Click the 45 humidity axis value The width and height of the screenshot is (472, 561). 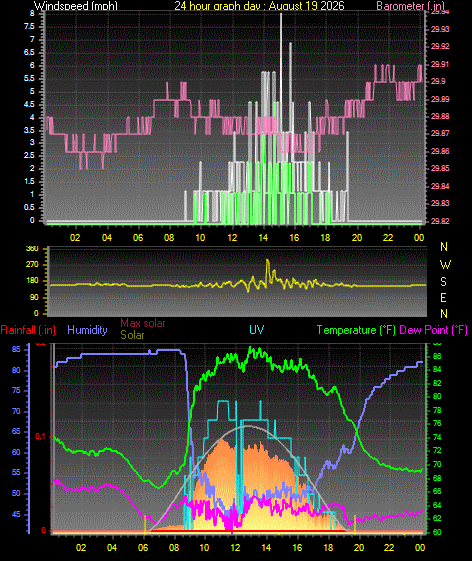(x=16, y=514)
